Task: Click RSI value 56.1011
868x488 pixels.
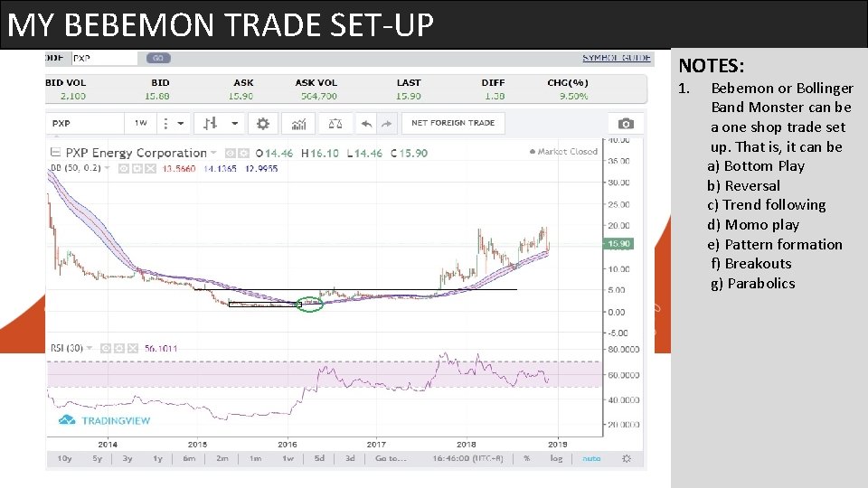Action: tap(161, 348)
